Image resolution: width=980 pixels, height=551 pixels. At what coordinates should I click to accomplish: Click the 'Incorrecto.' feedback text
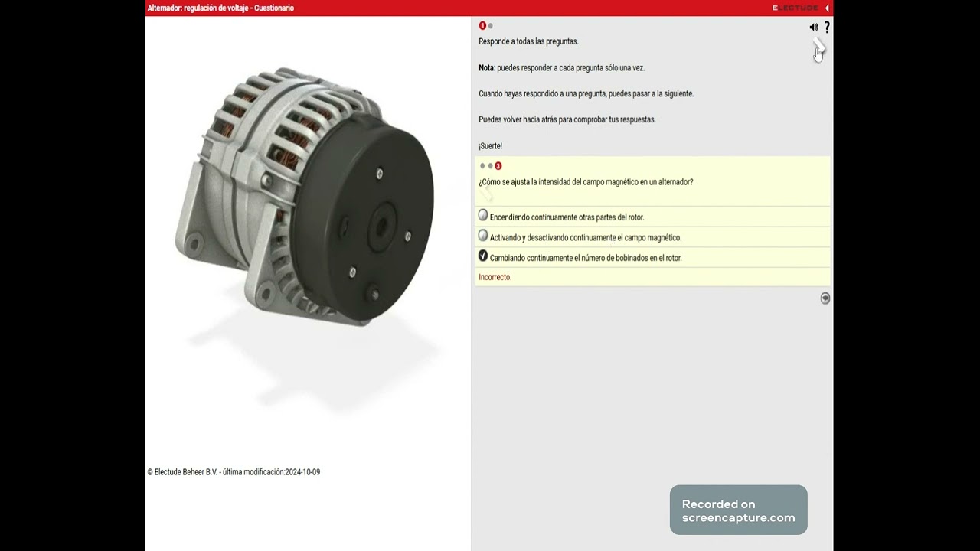[495, 277]
